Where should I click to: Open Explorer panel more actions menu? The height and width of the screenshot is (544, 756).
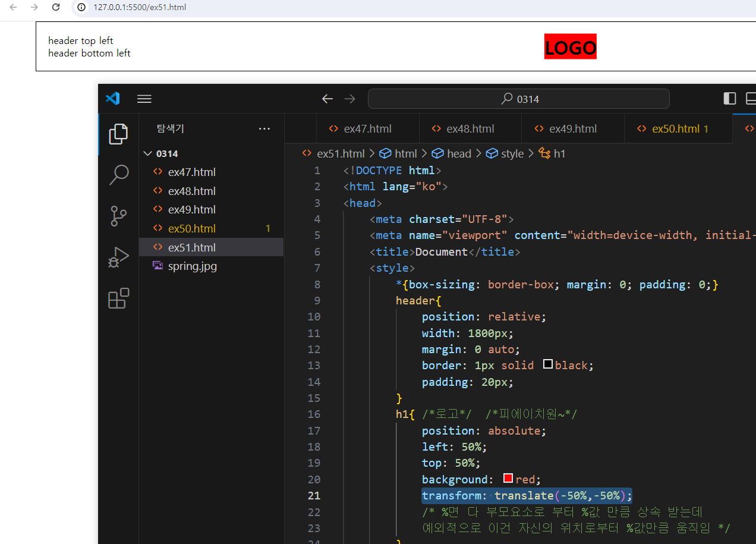(264, 128)
